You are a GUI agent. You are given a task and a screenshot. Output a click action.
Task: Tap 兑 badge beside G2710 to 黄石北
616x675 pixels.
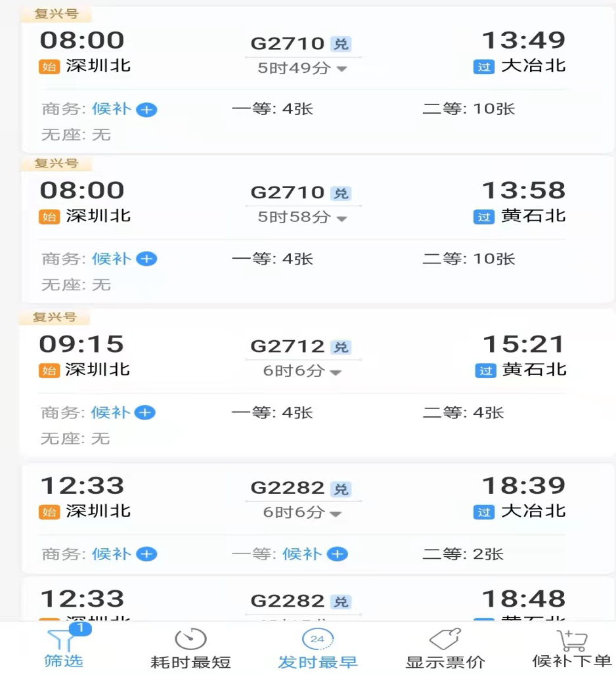click(341, 193)
